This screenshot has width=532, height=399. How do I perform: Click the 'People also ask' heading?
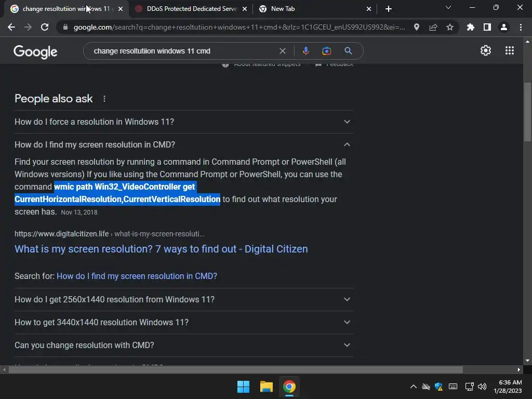pos(54,99)
